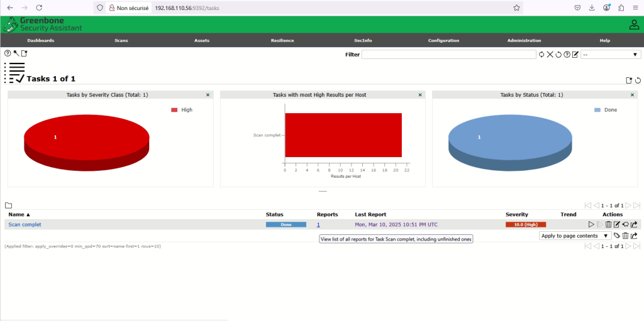This screenshot has width=644, height=321.
Task: Open the Scans menu
Action: pos(121,40)
